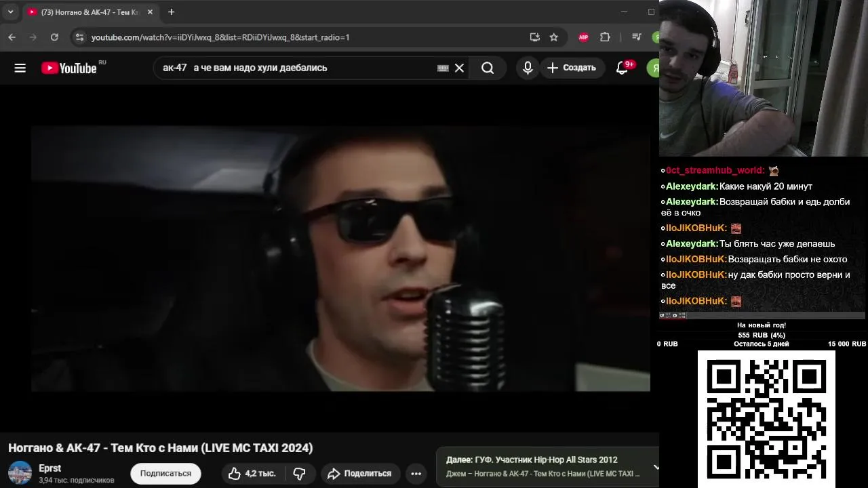Open the Eprst channel name link
Viewport: 868px width, 488px height.
point(50,468)
